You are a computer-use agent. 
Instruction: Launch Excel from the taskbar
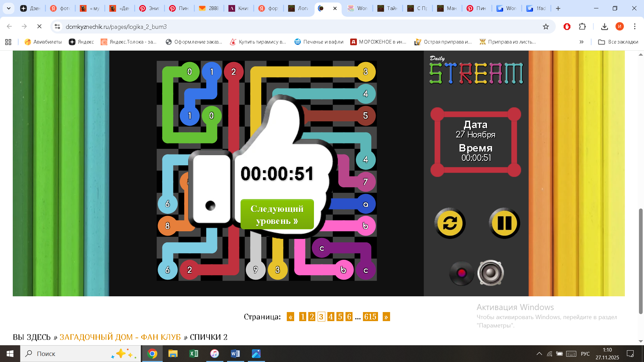(x=194, y=354)
